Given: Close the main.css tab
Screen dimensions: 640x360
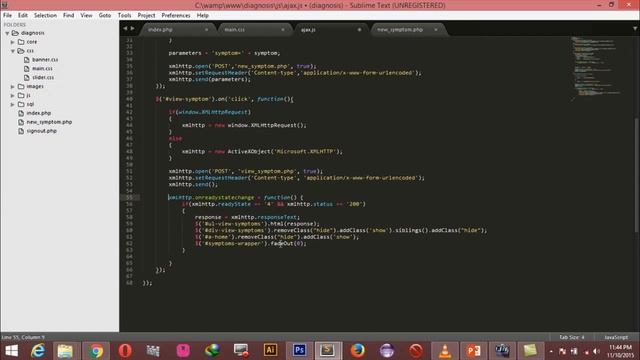Looking at the screenshot, I should 283,29.
